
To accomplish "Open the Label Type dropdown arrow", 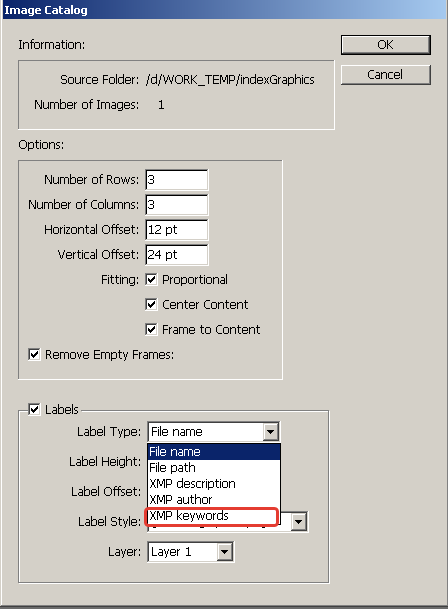I will [x=270, y=432].
